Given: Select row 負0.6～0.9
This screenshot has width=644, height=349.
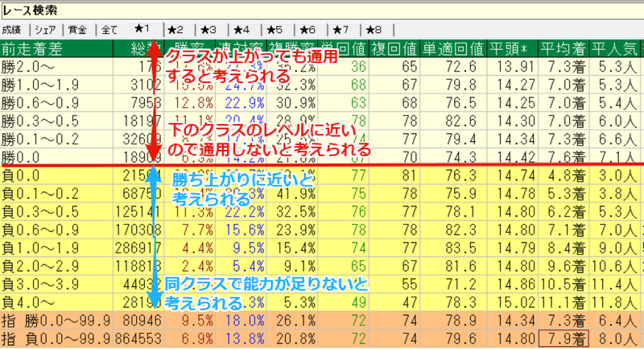Looking at the screenshot, I should click(322, 230).
